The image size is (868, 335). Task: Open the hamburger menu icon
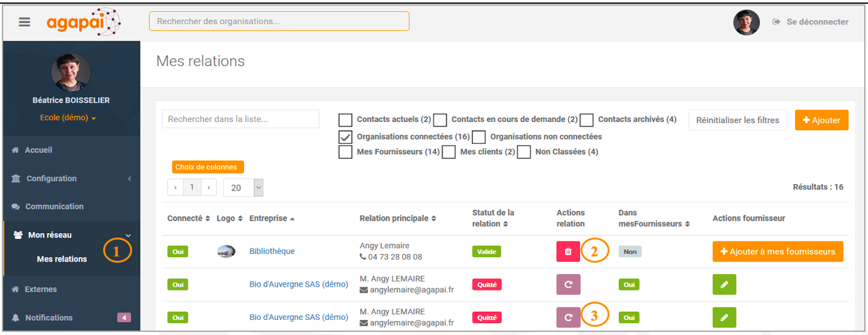pyautogui.click(x=25, y=22)
